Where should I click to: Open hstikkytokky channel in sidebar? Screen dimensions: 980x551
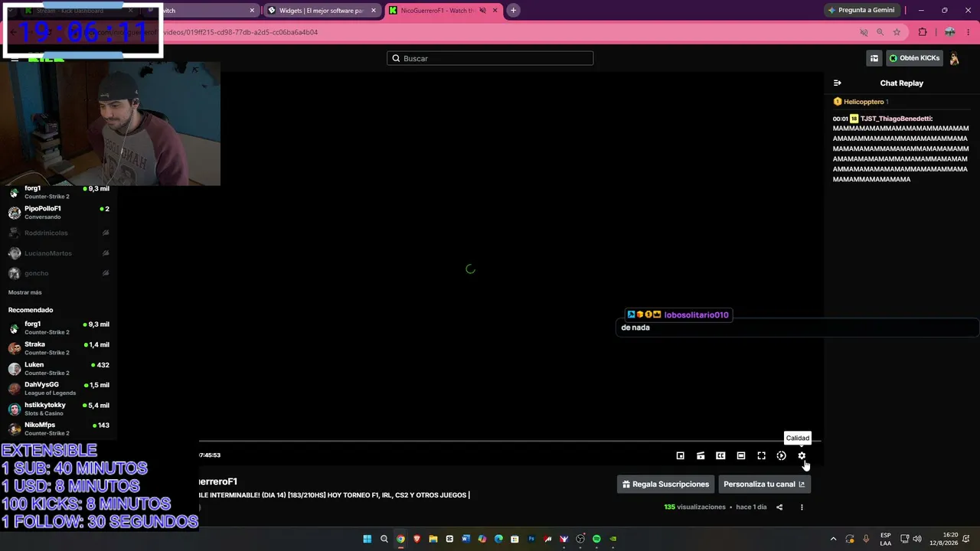[x=59, y=409]
